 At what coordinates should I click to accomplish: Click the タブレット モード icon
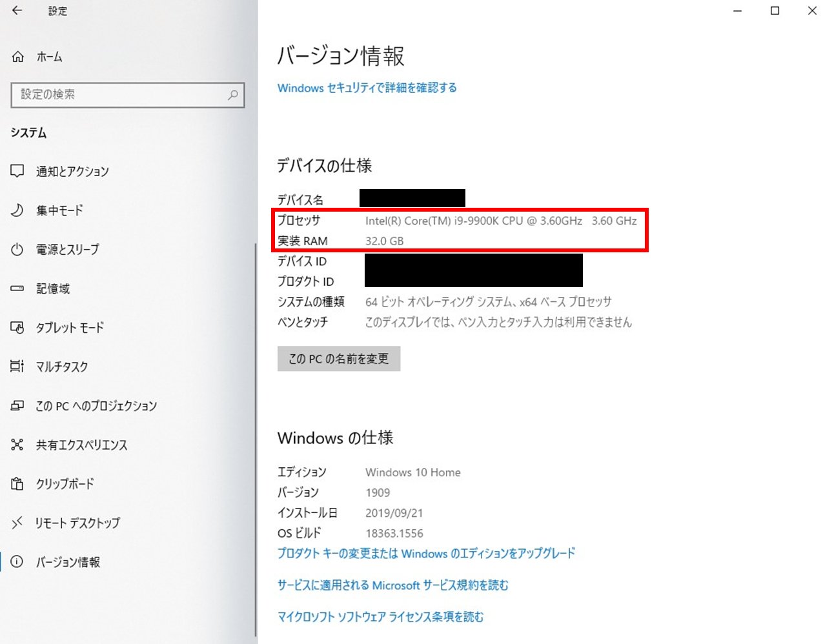click(17, 328)
